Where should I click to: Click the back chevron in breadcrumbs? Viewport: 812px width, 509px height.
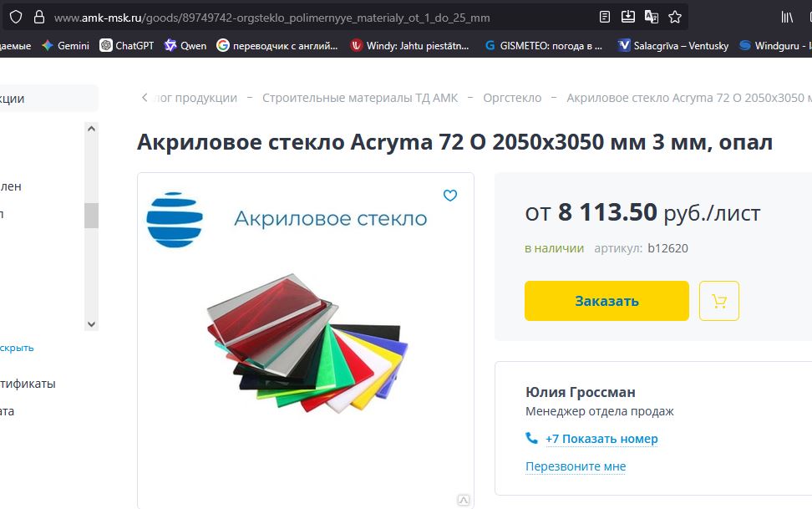click(145, 98)
